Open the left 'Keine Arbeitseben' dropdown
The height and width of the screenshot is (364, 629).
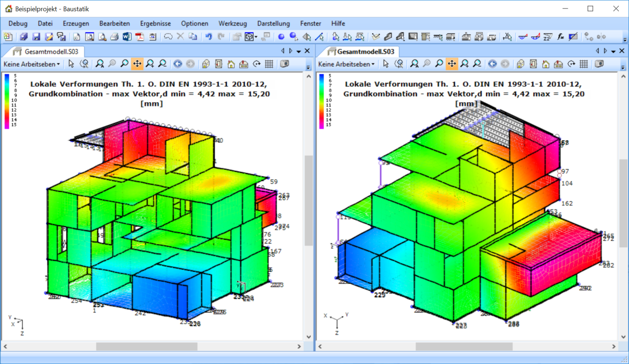pos(32,64)
